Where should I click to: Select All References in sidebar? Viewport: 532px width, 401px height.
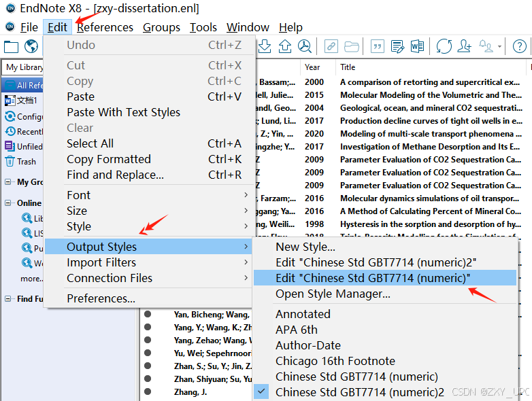pos(24,85)
